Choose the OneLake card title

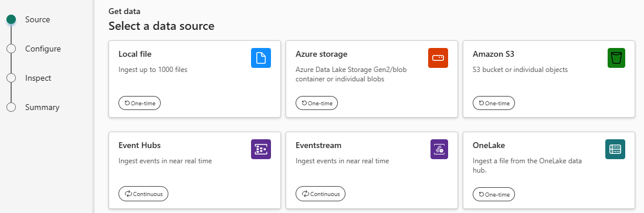489,145
